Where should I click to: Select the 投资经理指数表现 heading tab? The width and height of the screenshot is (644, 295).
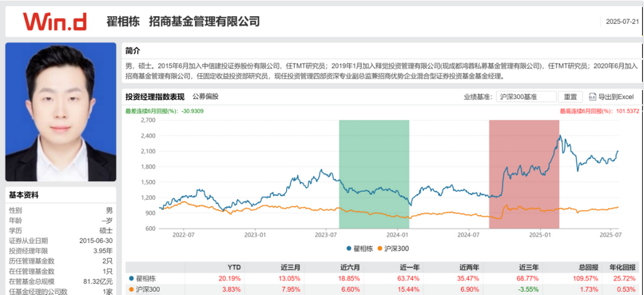click(x=155, y=97)
